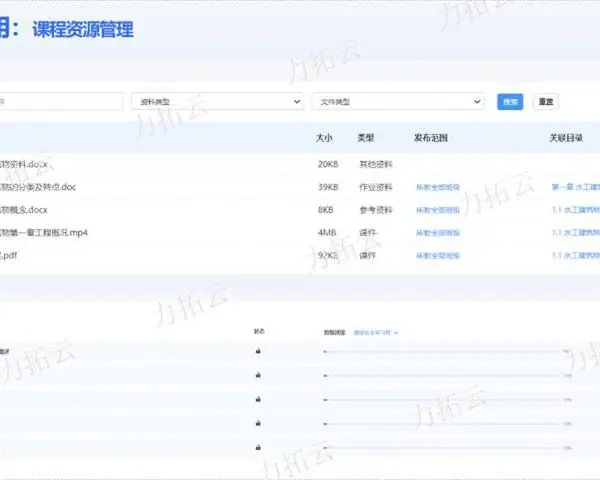
Task: Expand the blue dropdown link beside the progress header
Action: [376, 333]
